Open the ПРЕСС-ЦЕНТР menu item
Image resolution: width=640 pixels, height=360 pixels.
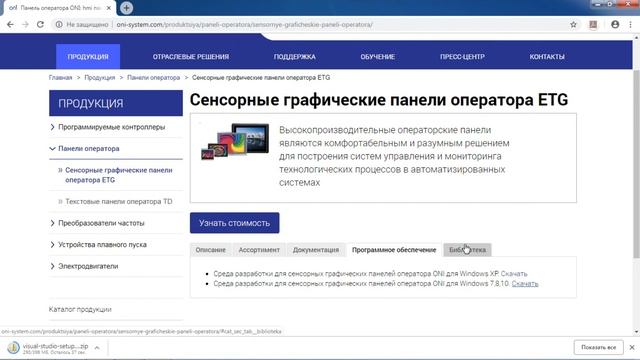coord(462,57)
